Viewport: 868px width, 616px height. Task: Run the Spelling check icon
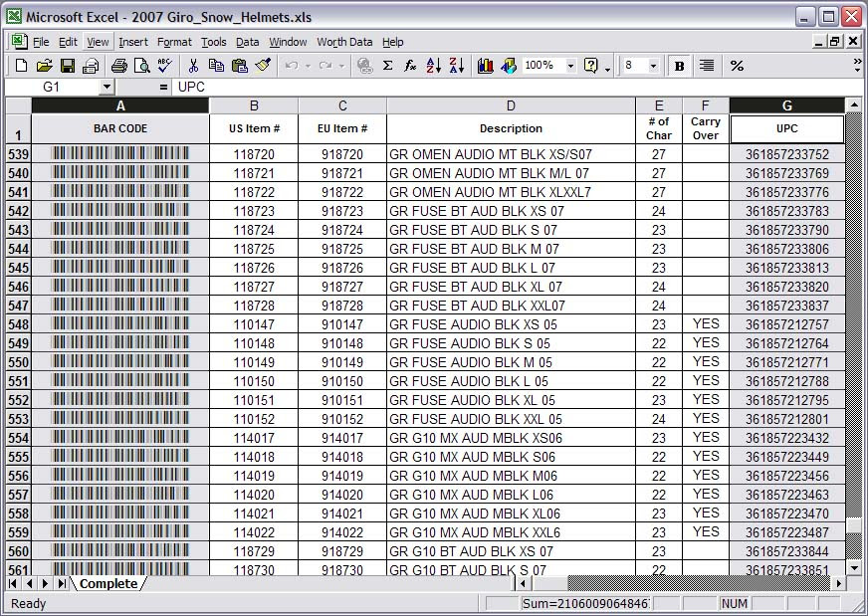(x=165, y=66)
